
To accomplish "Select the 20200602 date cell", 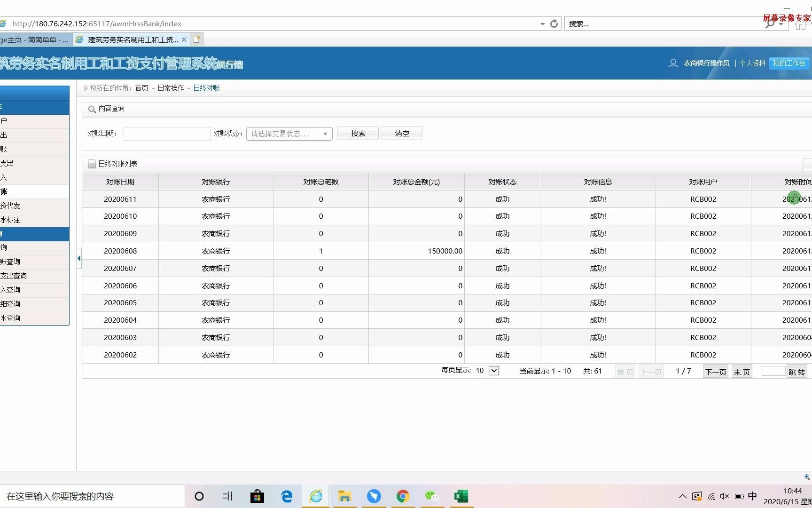I will pos(120,355).
